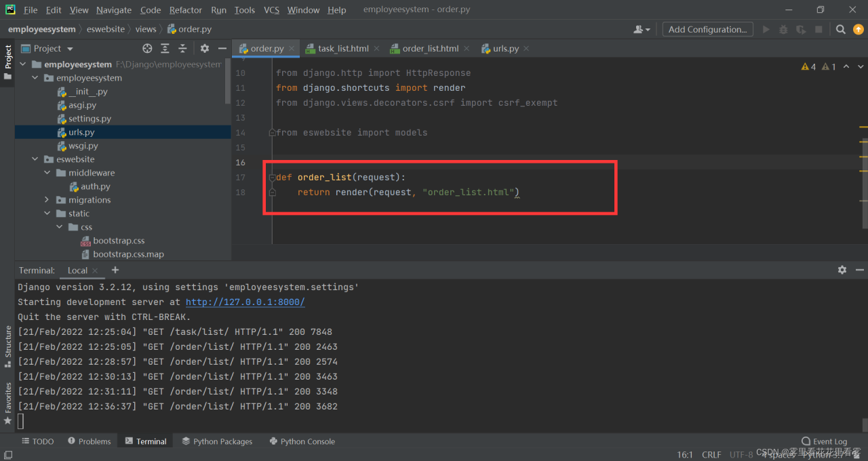868x461 pixels.
Task: Collapse the css folder chevron
Action: pos(59,227)
